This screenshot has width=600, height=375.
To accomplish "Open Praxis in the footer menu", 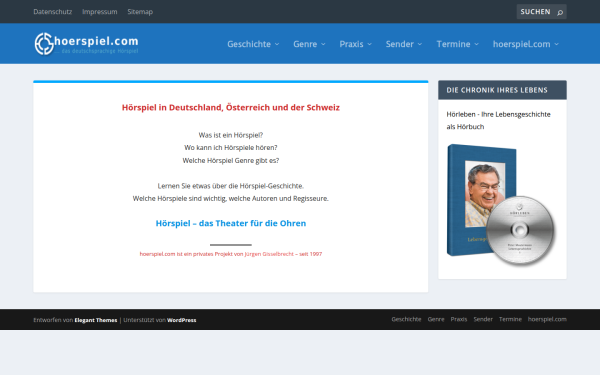I will (459, 319).
